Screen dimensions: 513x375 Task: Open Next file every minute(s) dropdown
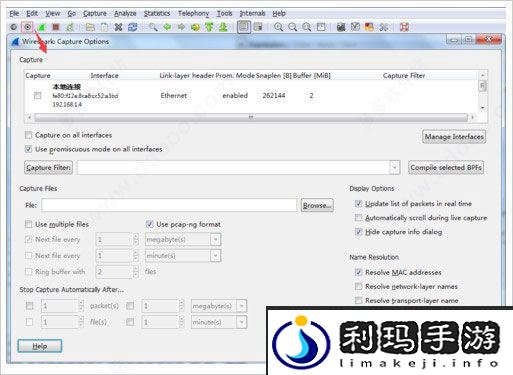tap(216, 256)
